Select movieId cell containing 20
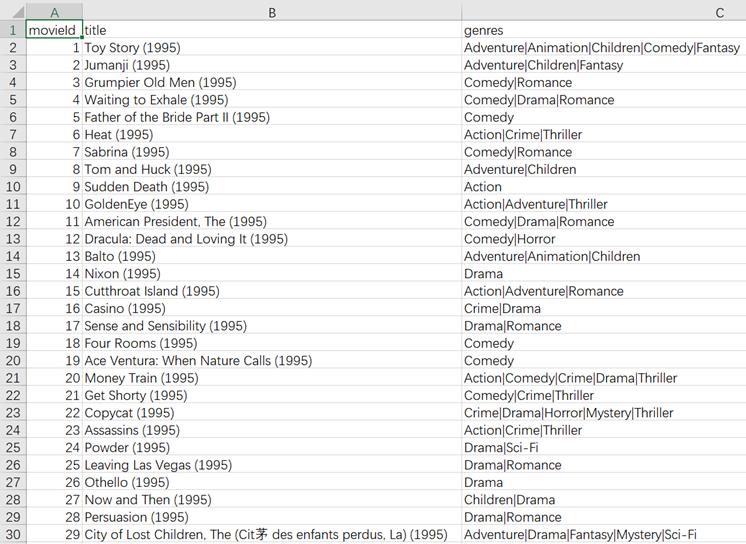The width and height of the screenshot is (746, 544). click(x=54, y=378)
